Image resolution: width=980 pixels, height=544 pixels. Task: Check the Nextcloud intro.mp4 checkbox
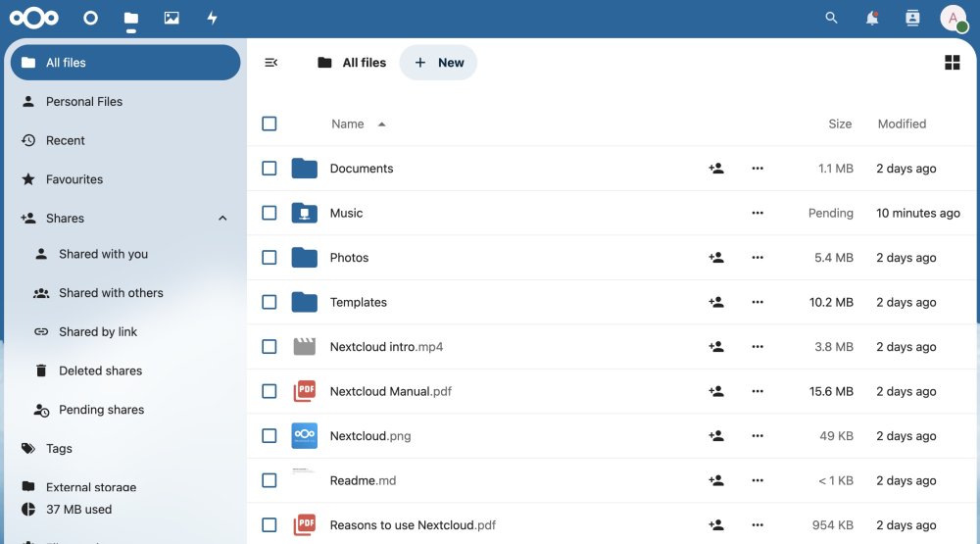269,346
